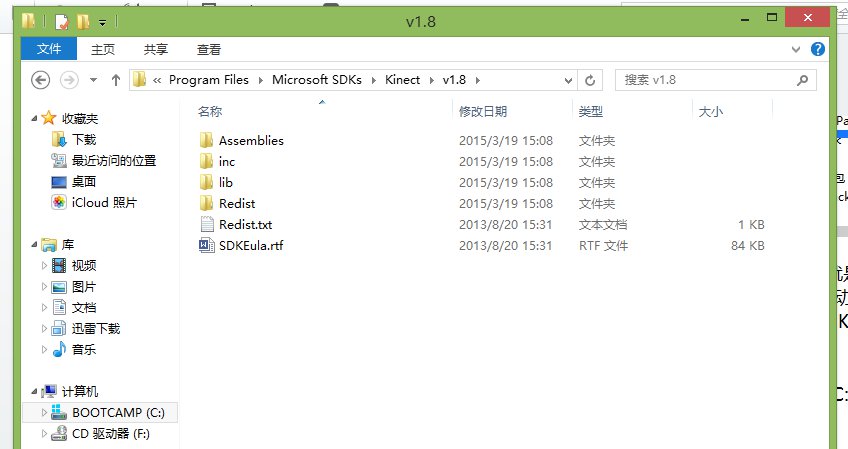Sort files by 大小 column
The image size is (848, 449).
tap(711, 111)
